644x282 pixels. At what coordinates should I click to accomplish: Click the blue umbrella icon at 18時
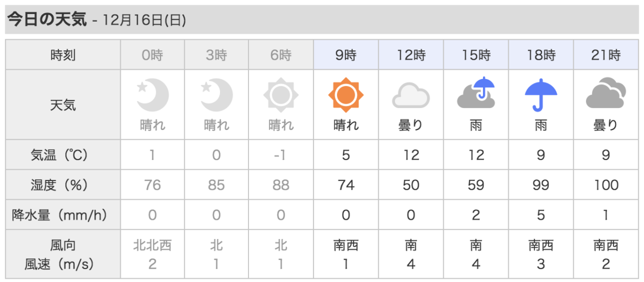(x=540, y=94)
